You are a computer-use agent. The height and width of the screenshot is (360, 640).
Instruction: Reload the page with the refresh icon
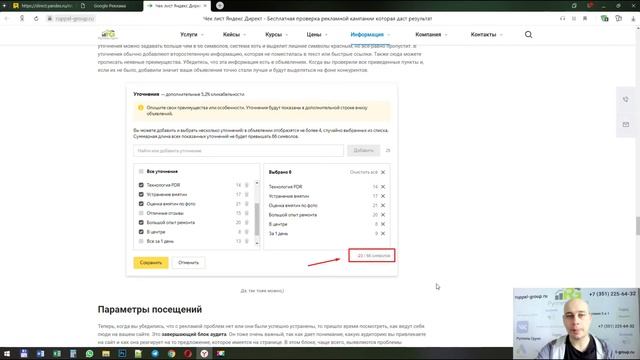click(x=36, y=19)
